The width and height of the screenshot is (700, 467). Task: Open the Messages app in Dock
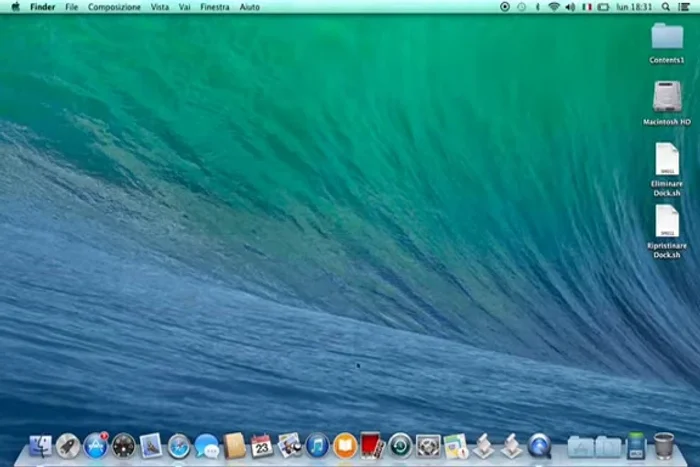pos(207,446)
